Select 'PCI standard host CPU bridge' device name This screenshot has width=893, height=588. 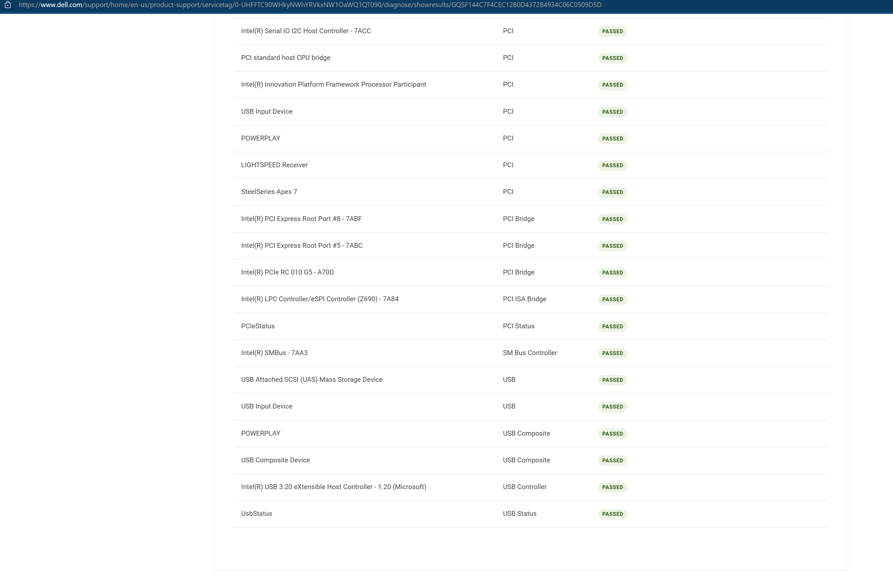pyautogui.click(x=286, y=58)
